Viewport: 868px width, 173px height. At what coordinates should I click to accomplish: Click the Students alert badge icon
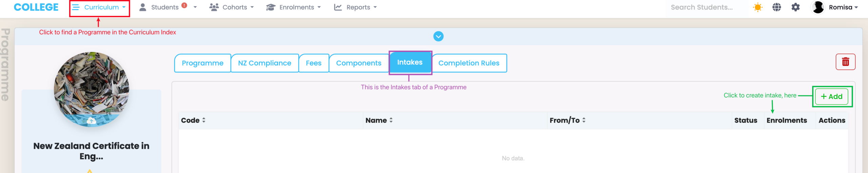[184, 5]
